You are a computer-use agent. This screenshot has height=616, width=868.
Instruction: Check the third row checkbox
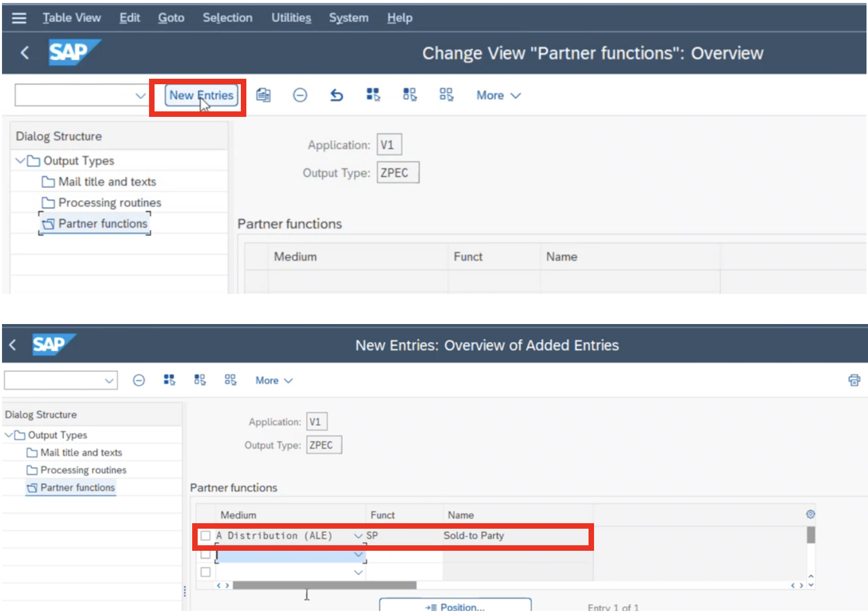(205, 572)
